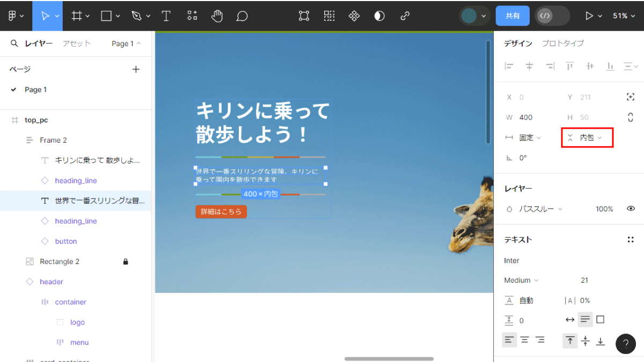Select the Text tool
Screen dimensions: 644x362
[166, 16]
